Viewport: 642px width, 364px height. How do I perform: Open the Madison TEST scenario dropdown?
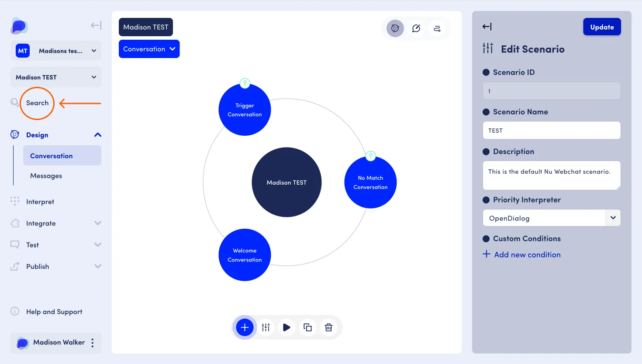56,77
